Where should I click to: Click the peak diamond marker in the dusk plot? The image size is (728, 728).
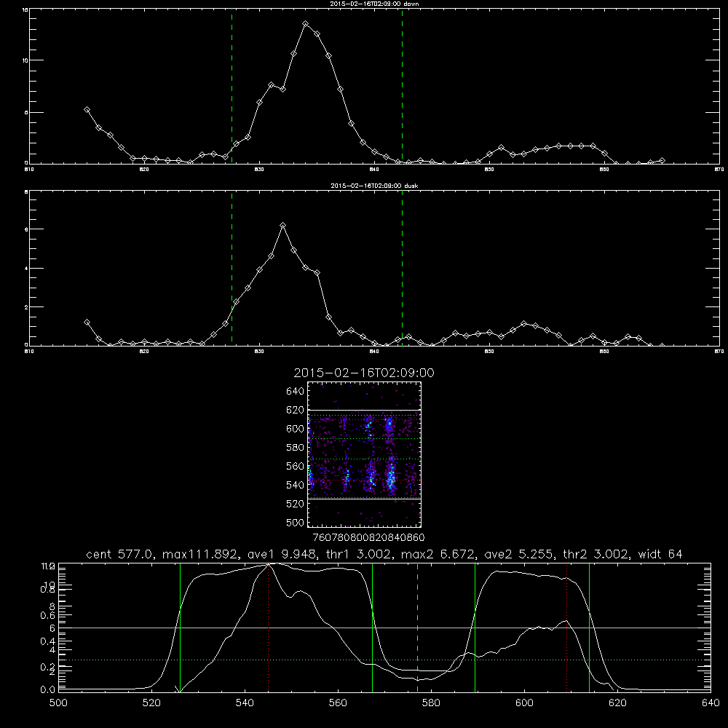(282, 226)
